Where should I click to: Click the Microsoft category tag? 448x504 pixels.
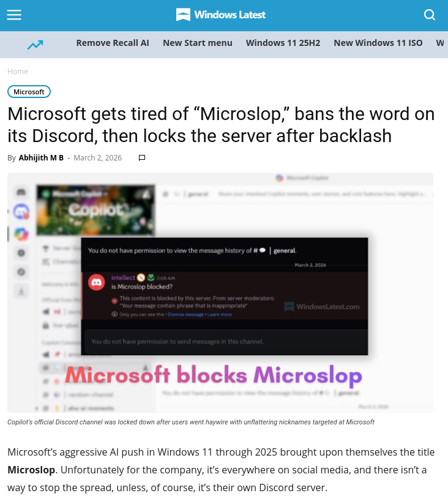coord(29,92)
